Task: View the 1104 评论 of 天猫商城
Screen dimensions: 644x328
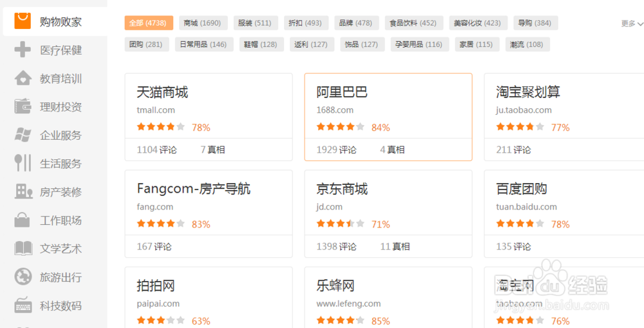Action: pyautogui.click(x=156, y=150)
